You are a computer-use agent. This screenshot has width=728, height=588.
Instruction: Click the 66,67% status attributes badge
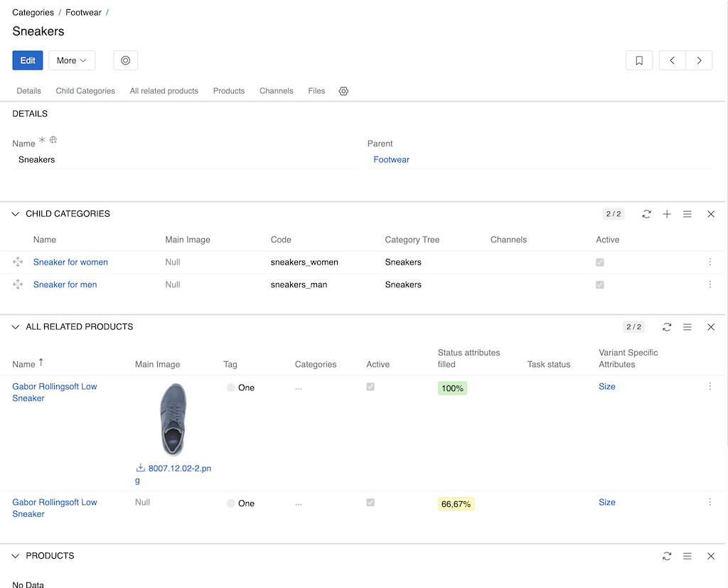click(455, 503)
